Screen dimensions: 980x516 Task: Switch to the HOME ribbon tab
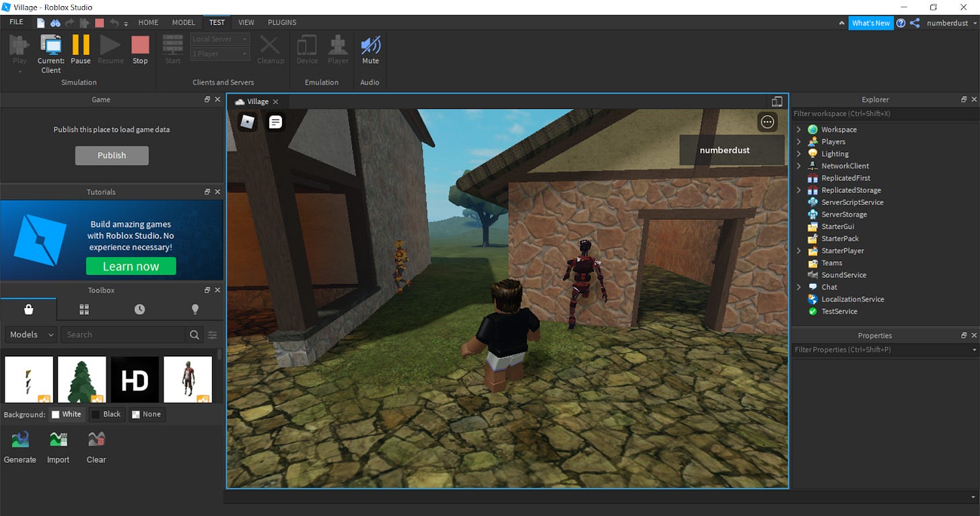pyautogui.click(x=148, y=22)
